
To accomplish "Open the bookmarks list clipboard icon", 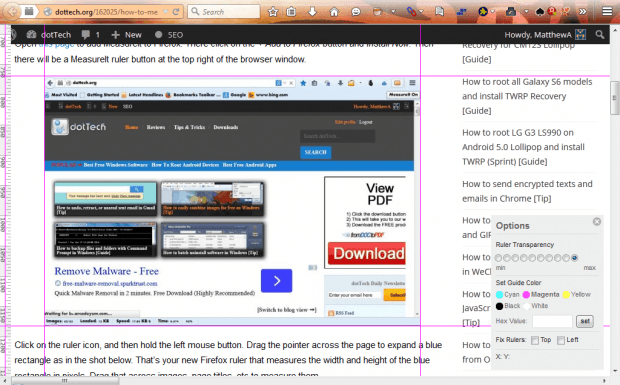I will coord(291,12).
